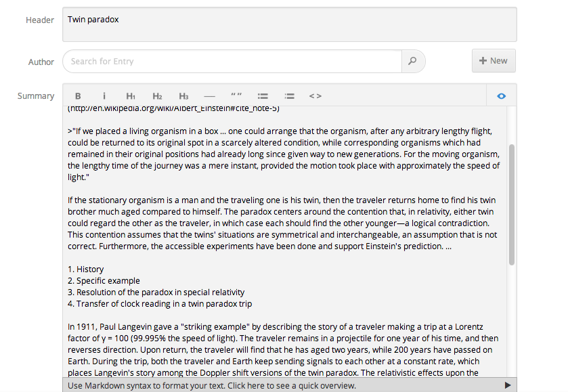Expand the Markdown quick overview arrow
This screenshot has width=568, height=392.
(x=508, y=385)
